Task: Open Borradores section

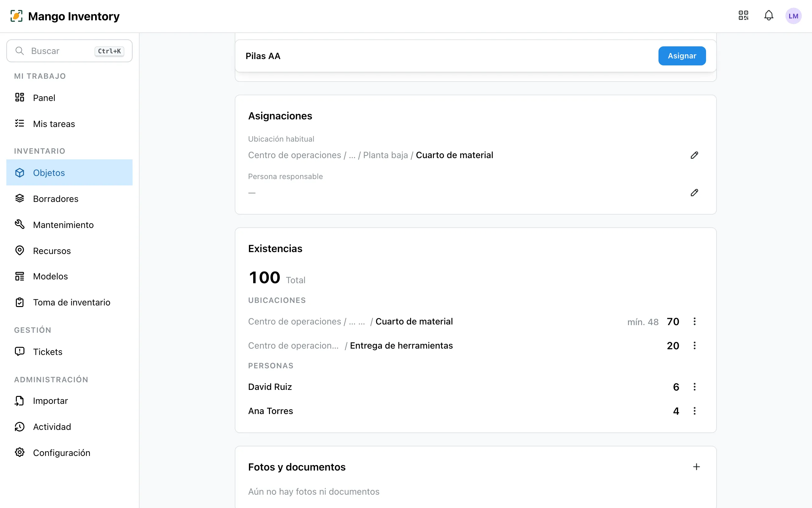Action: point(69,199)
